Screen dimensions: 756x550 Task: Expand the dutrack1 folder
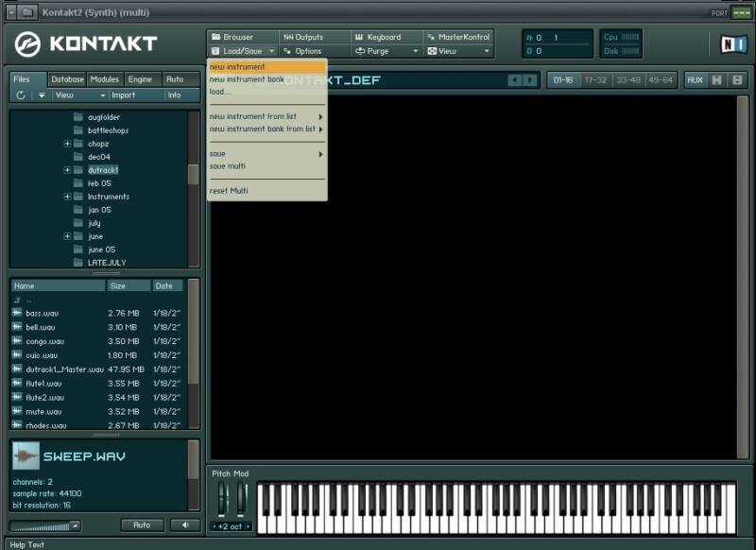pyautogui.click(x=67, y=170)
